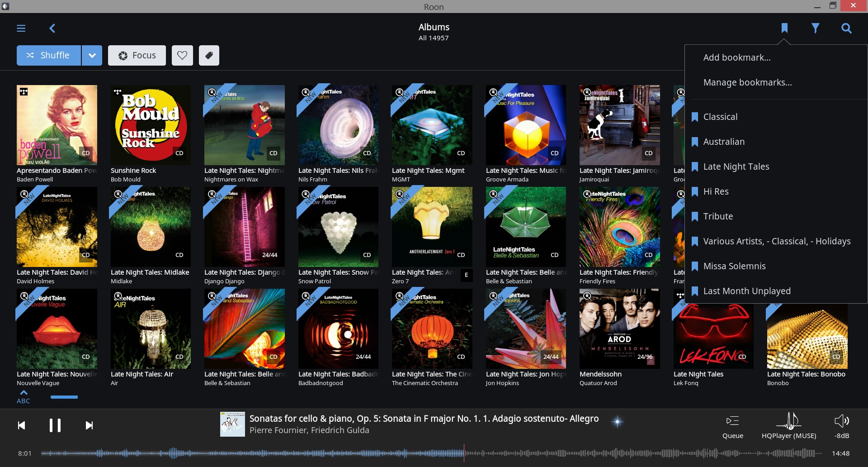Click the Baden Powell artist link
The height and width of the screenshot is (467, 868).
point(35,179)
